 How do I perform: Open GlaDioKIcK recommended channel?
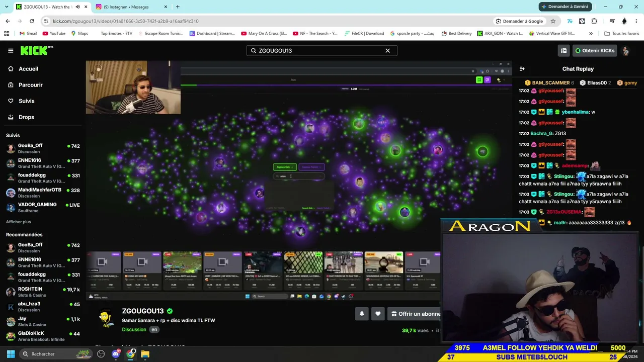pyautogui.click(x=43, y=336)
